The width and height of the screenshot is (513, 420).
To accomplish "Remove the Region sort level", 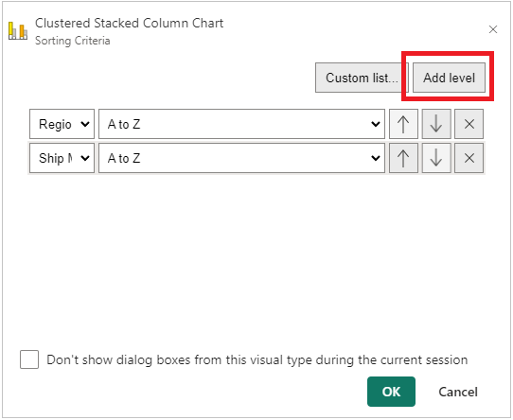I will pyautogui.click(x=469, y=124).
